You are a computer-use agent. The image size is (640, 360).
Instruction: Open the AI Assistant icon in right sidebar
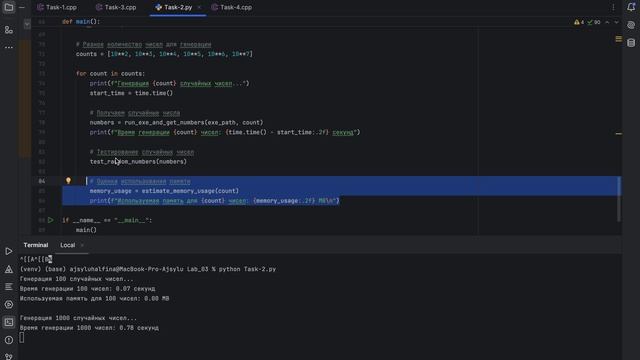coord(631,25)
